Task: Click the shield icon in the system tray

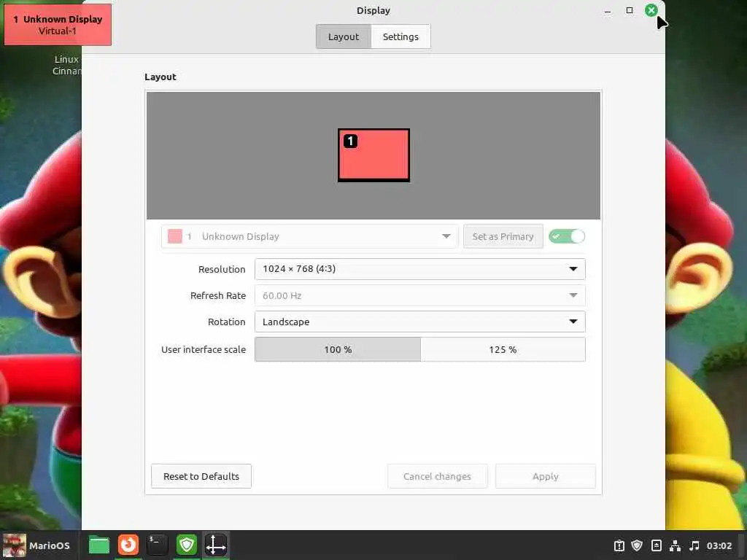Action: tap(637, 545)
